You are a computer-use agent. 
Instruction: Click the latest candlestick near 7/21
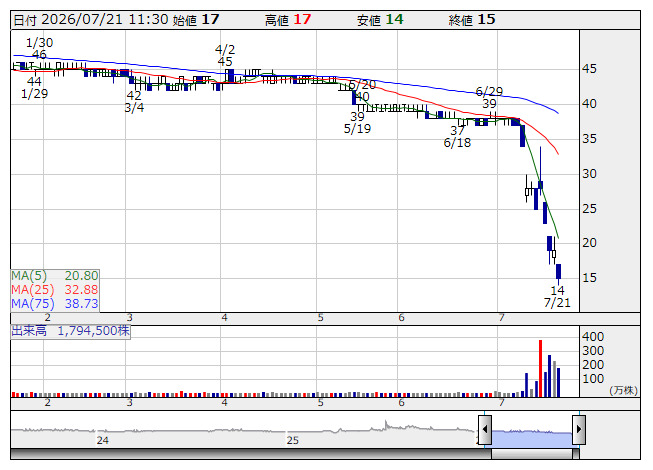click(558, 272)
